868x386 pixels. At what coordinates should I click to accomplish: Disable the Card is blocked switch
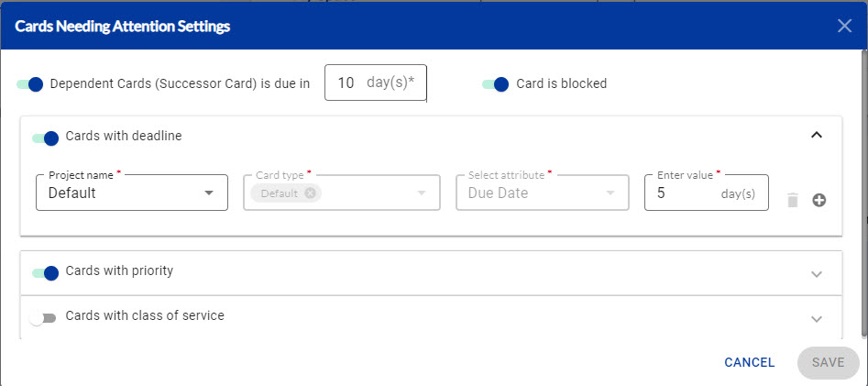(496, 84)
